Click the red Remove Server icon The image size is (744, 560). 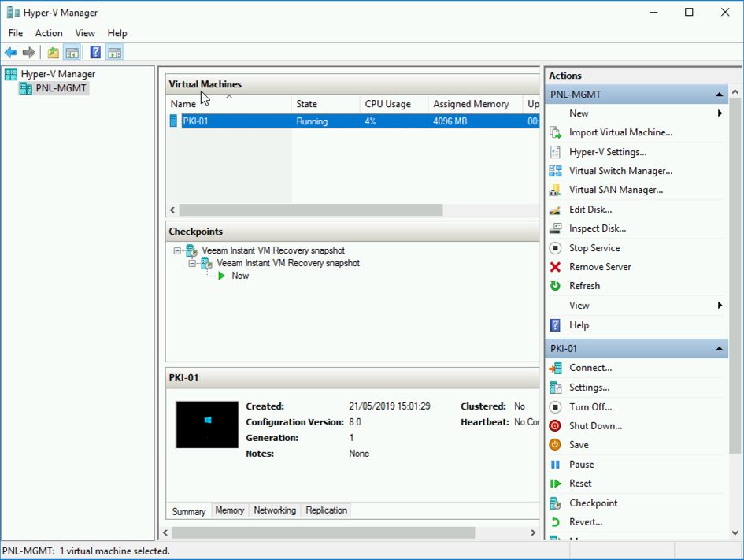555,267
